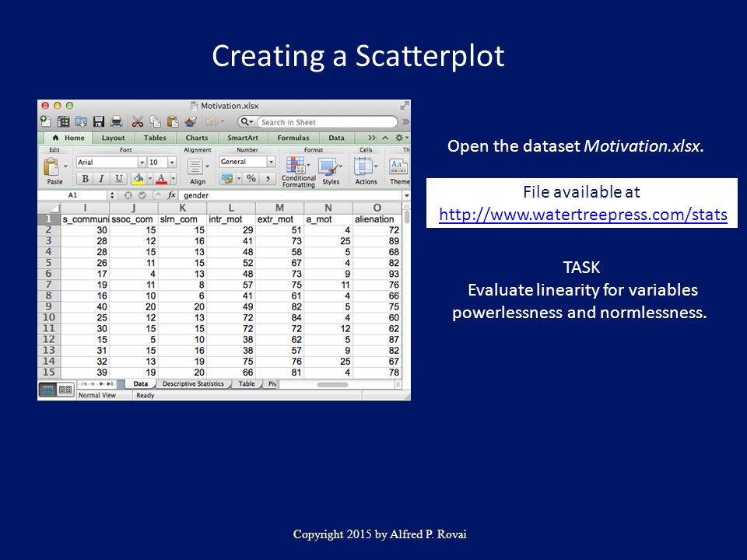The width and height of the screenshot is (747, 560).
Task: Show more ribbon tabs with double chevron
Action: pyautogui.click(x=372, y=138)
